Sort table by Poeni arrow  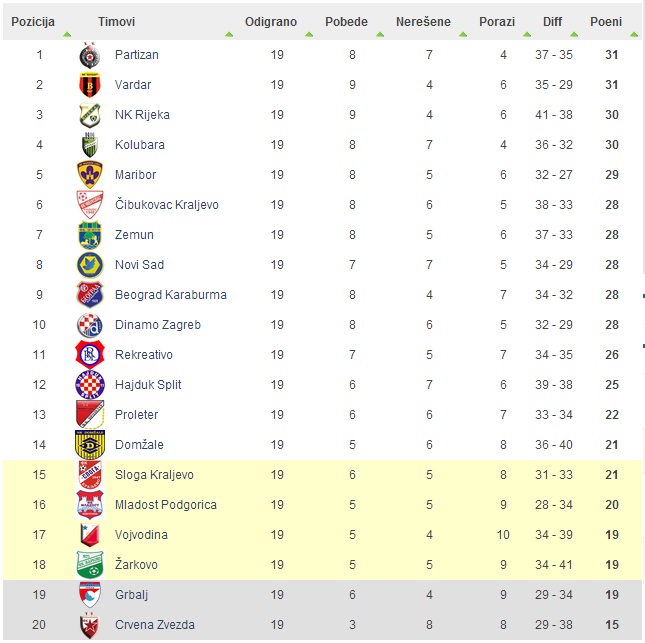pyautogui.click(x=634, y=35)
